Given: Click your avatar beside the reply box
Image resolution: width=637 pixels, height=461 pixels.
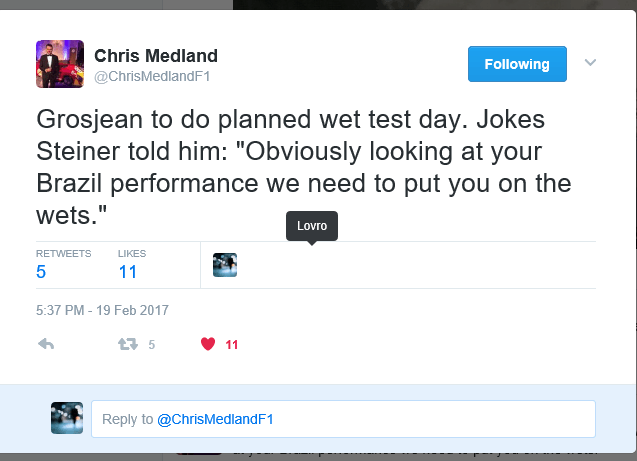Looking at the screenshot, I should coord(67,418).
